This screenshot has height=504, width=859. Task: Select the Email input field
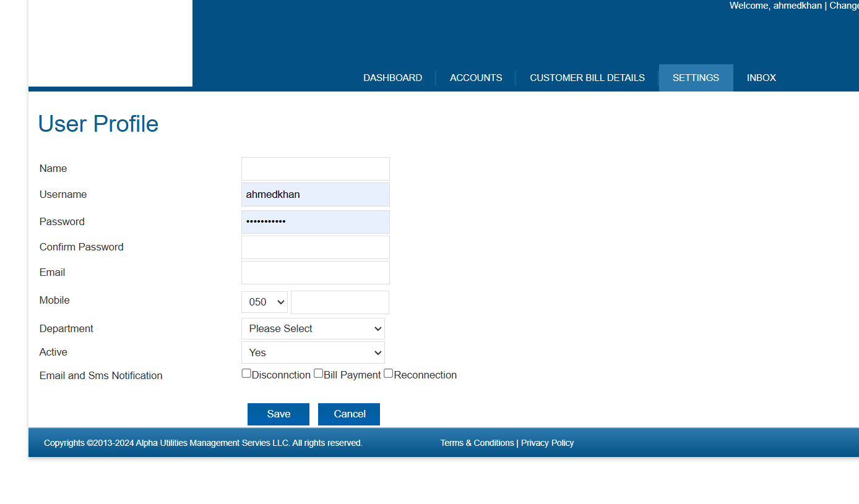click(x=316, y=273)
